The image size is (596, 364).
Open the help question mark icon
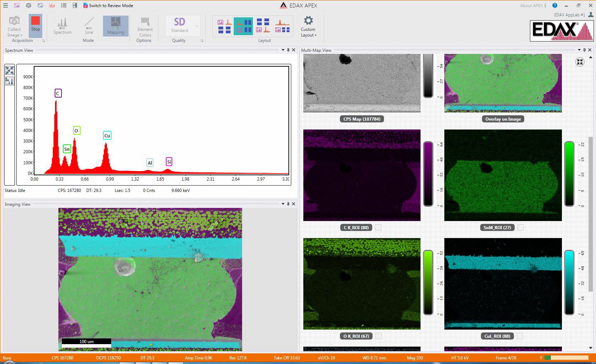555,5
